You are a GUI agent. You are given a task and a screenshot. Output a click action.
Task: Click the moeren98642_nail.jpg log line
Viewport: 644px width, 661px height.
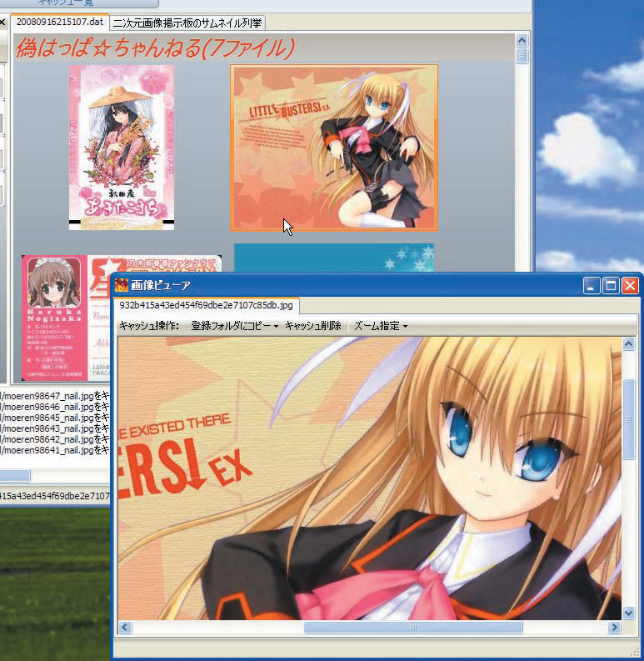tap(55, 439)
